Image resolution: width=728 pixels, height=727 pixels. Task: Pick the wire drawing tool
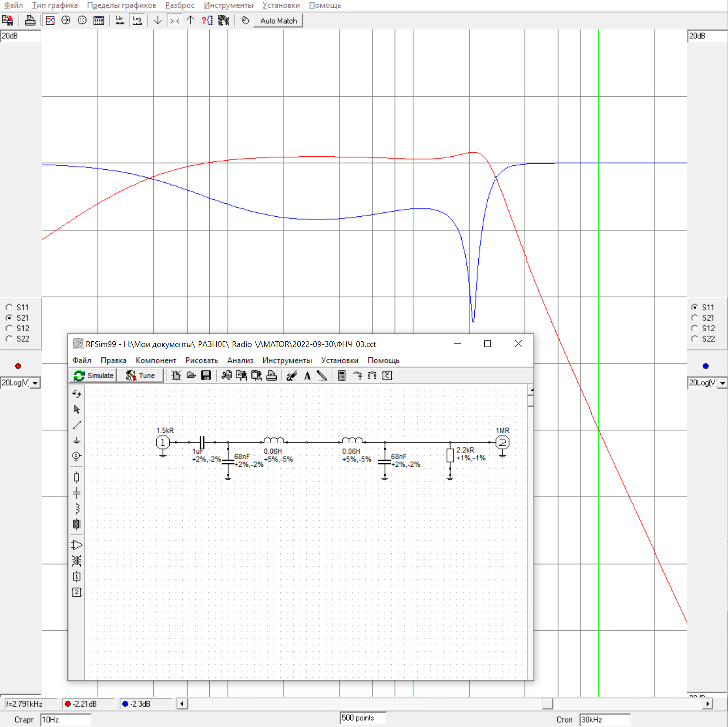(x=77, y=425)
